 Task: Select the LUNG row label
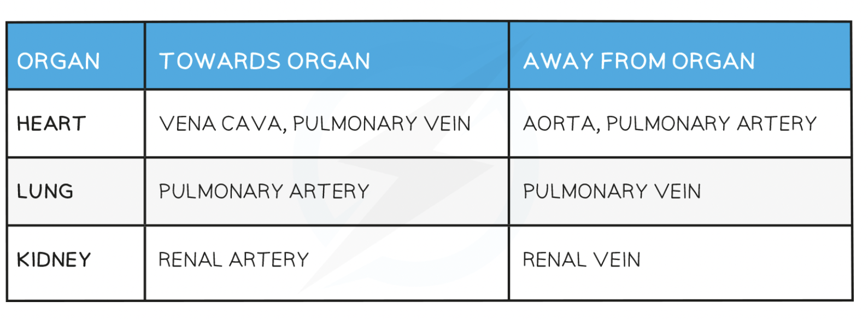pos(45,192)
